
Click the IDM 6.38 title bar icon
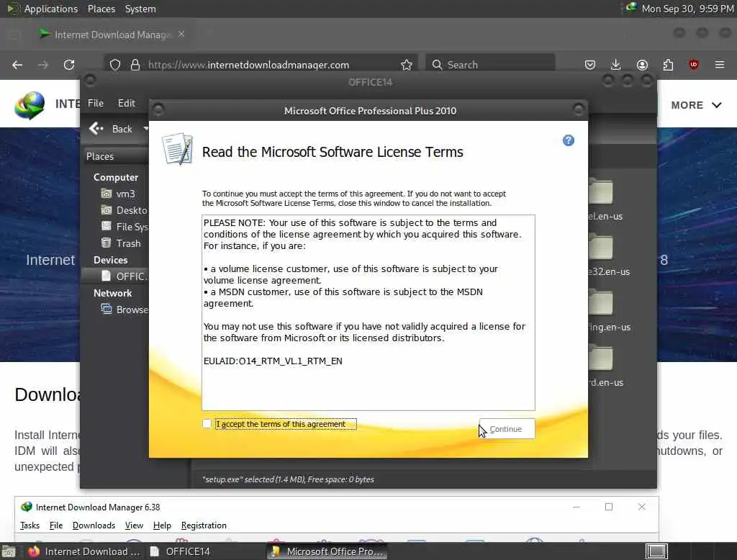click(27, 507)
